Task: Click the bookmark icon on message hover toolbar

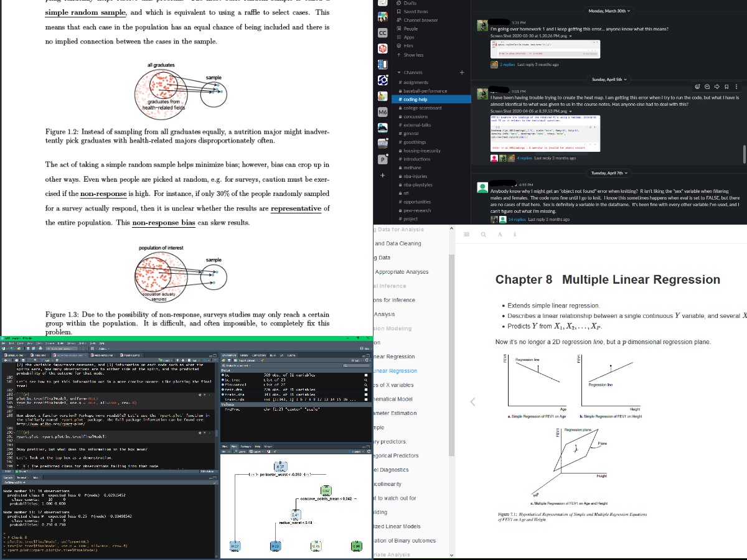Action: (726, 86)
